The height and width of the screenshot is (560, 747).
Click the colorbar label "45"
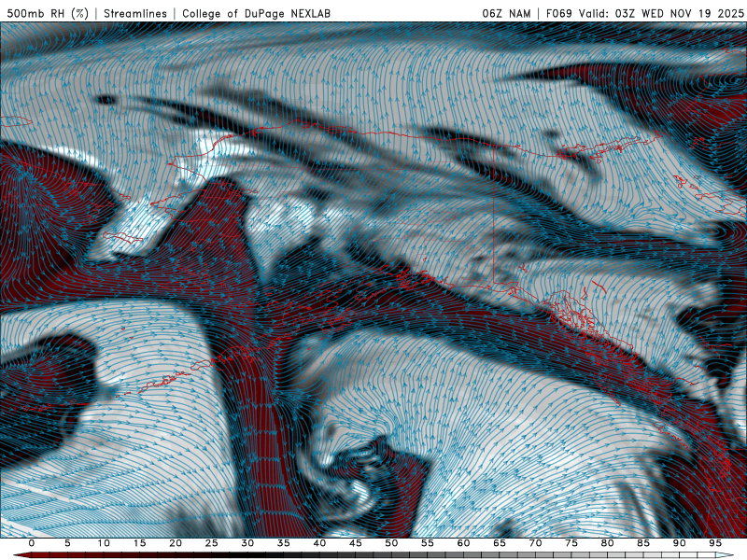click(x=356, y=543)
